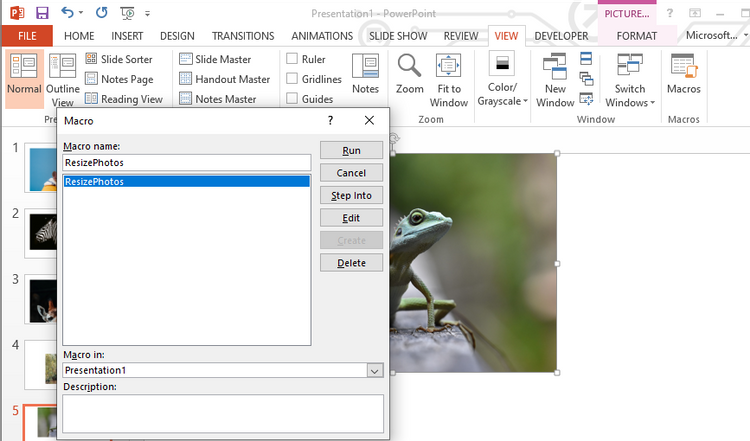This screenshot has width=750, height=441.
Task: Enable the Ruler checkbox
Action: point(292,59)
